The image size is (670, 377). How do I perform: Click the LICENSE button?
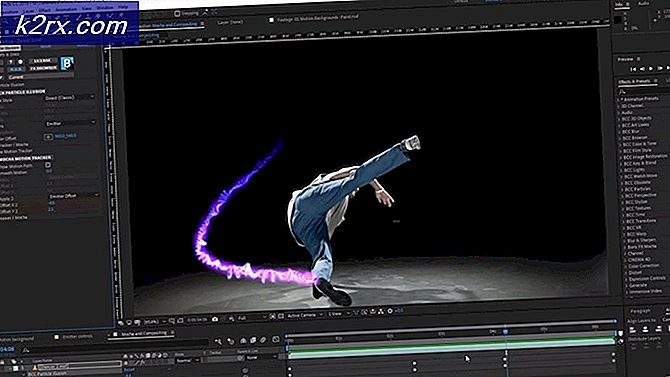[43, 61]
